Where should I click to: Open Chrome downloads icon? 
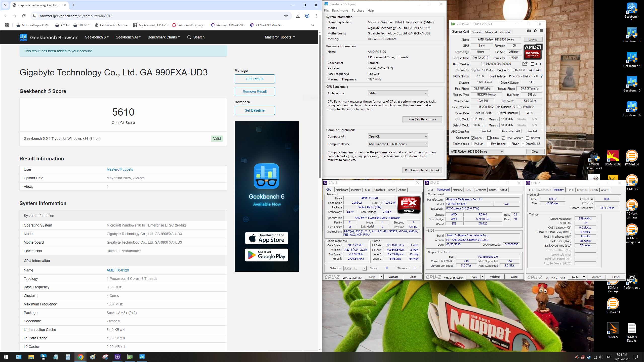[298, 16]
